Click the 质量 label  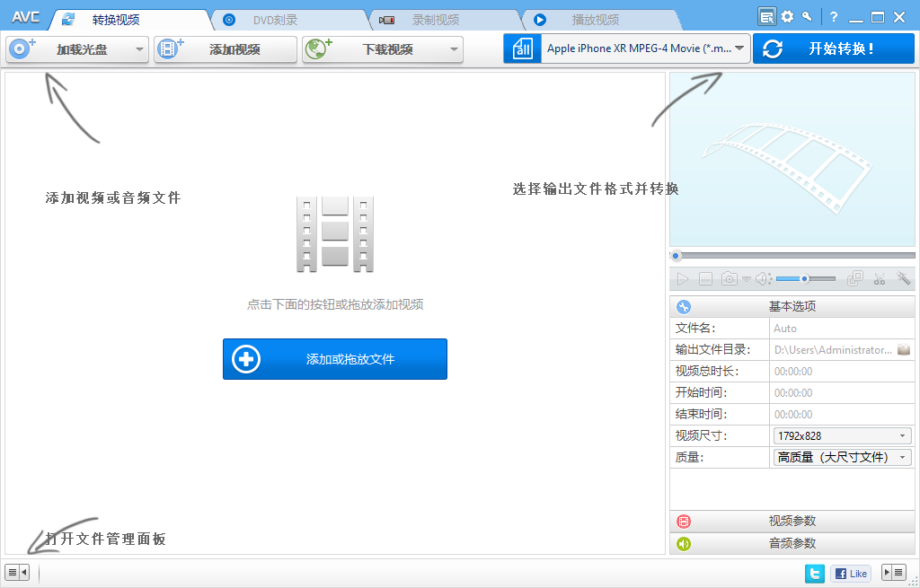click(x=688, y=457)
